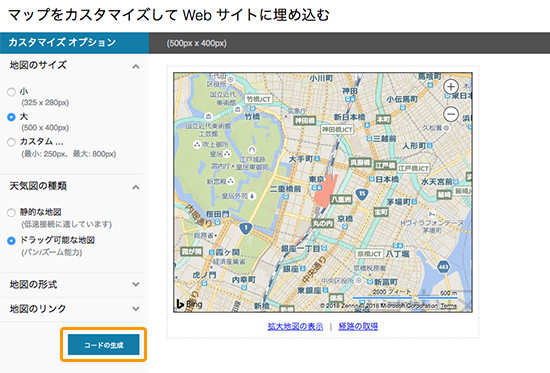The width and height of the screenshot is (550, 373).
Task: Open the Terms link on the map
Action: tap(449, 306)
